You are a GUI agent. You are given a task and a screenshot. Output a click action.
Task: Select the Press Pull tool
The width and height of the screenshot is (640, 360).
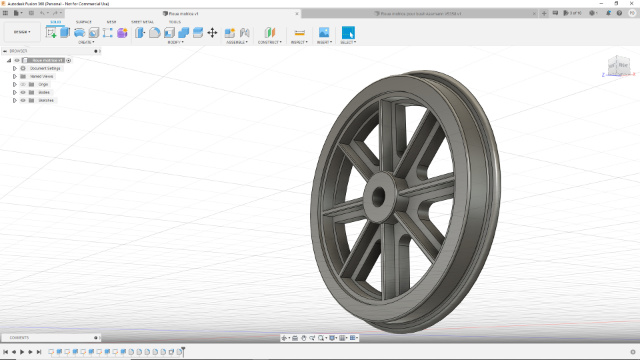click(x=140, y=33)
